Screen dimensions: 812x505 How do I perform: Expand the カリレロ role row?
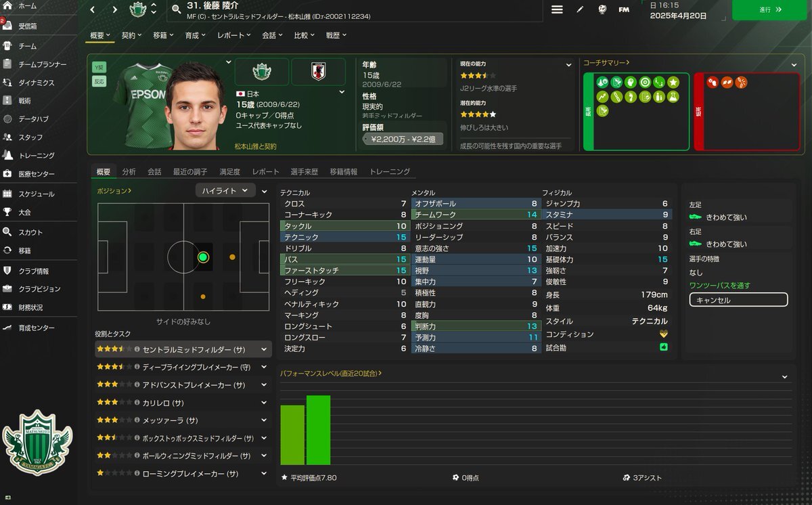coord(263,402)
